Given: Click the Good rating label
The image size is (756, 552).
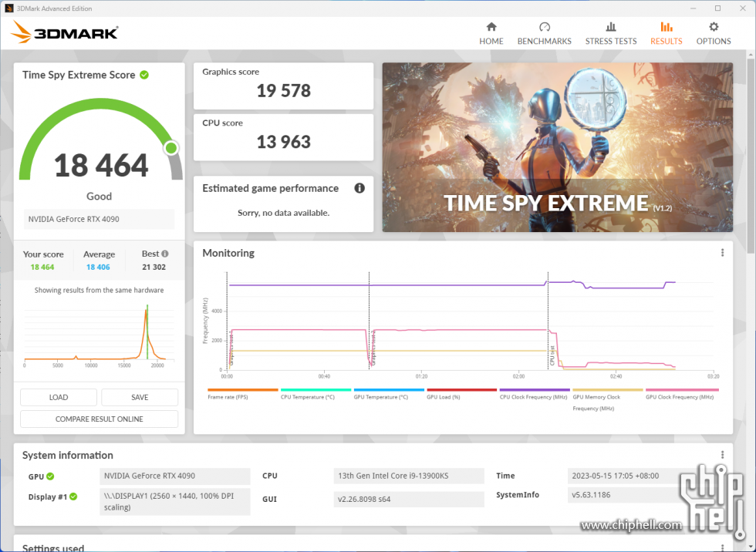Looking at the screenshot, I should [99, 197].
